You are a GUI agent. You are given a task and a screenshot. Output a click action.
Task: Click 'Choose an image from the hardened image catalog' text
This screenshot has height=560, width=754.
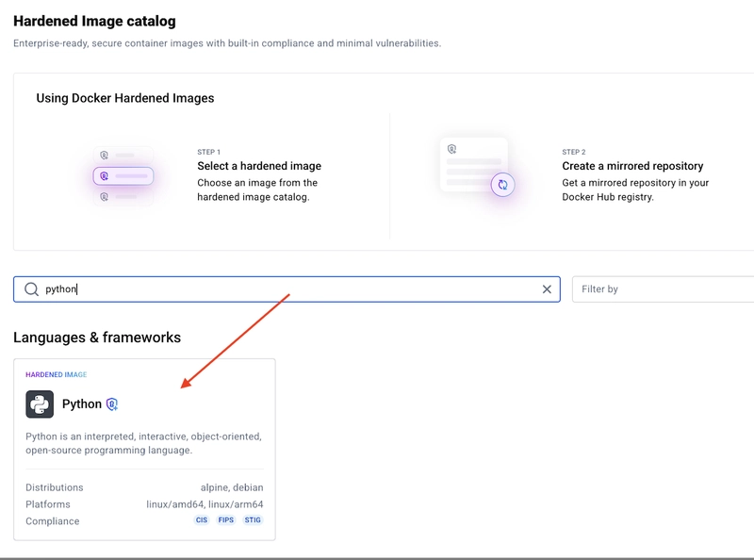257,190
